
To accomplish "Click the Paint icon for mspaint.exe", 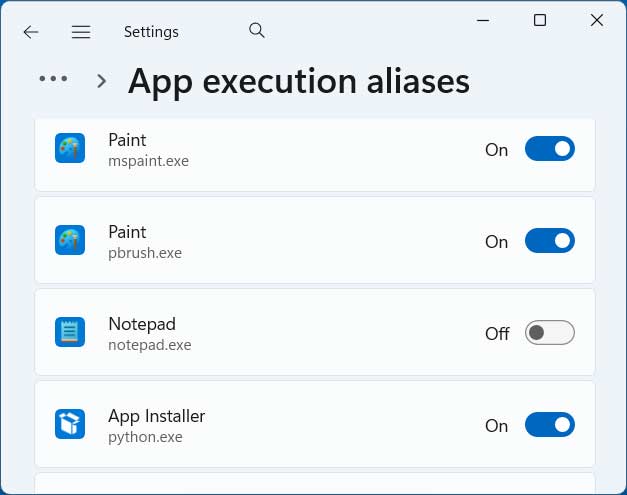I will [70, 149].
